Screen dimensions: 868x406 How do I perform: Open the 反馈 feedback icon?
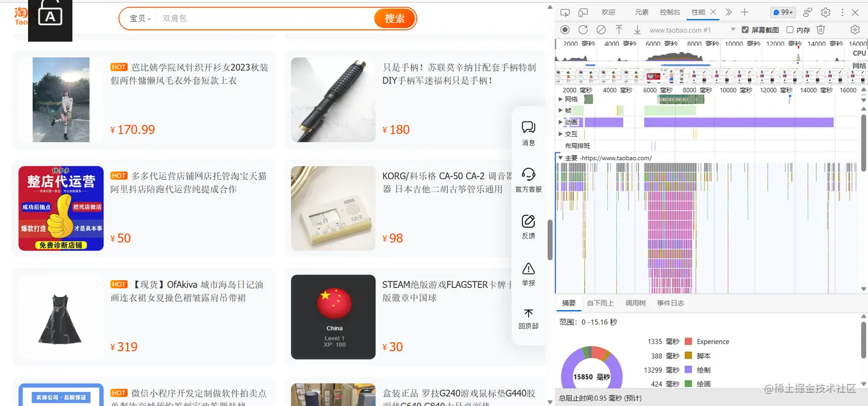pyautogui.click(x=529, y=227)
